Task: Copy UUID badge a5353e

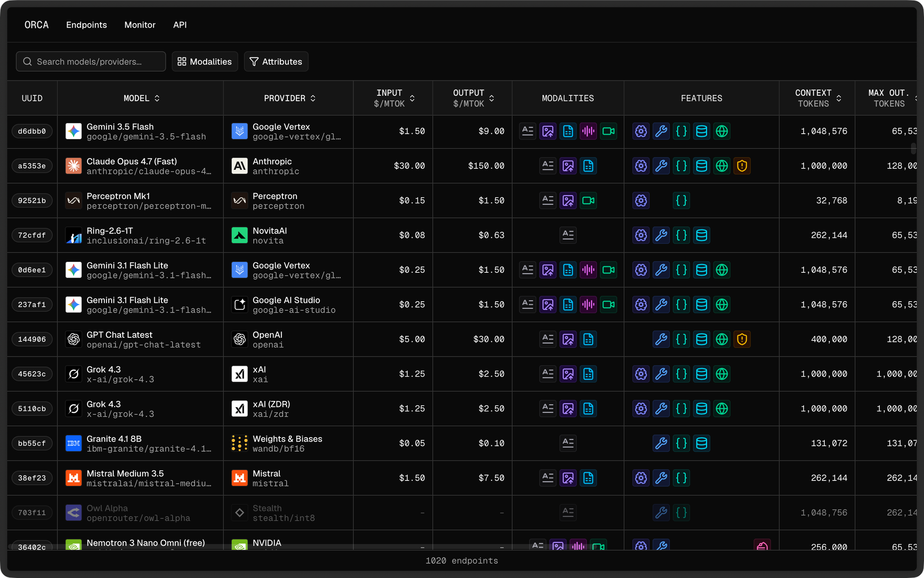Action: 32,166
